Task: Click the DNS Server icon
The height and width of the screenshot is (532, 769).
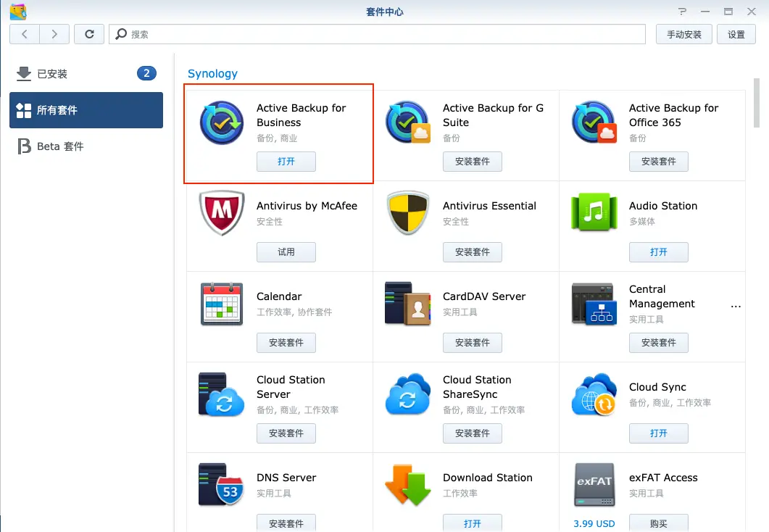Action: click(221, 484)
